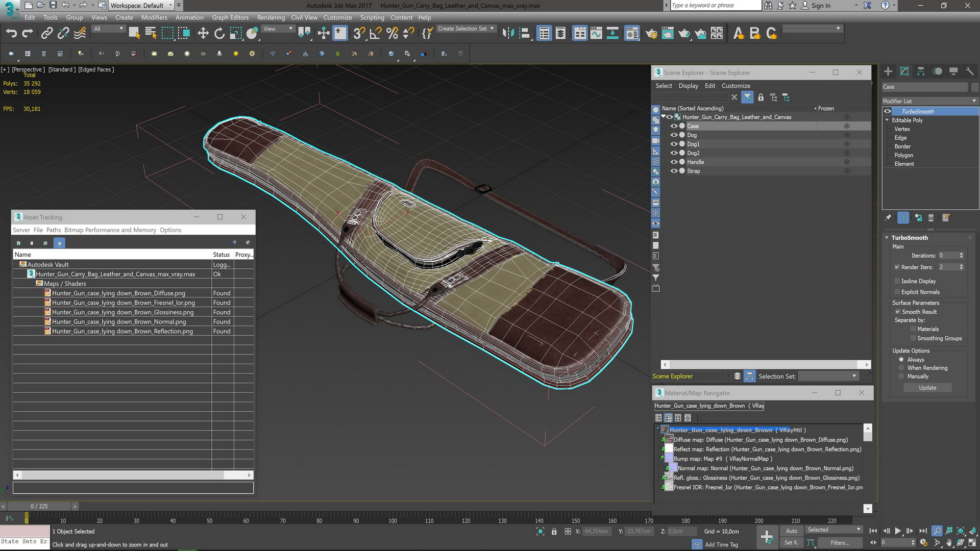980x551 pixels.
Task: Collapse Hunter_Gun_Carry_Bag group in Scene Explorer
Action: (x=664, y=117)
